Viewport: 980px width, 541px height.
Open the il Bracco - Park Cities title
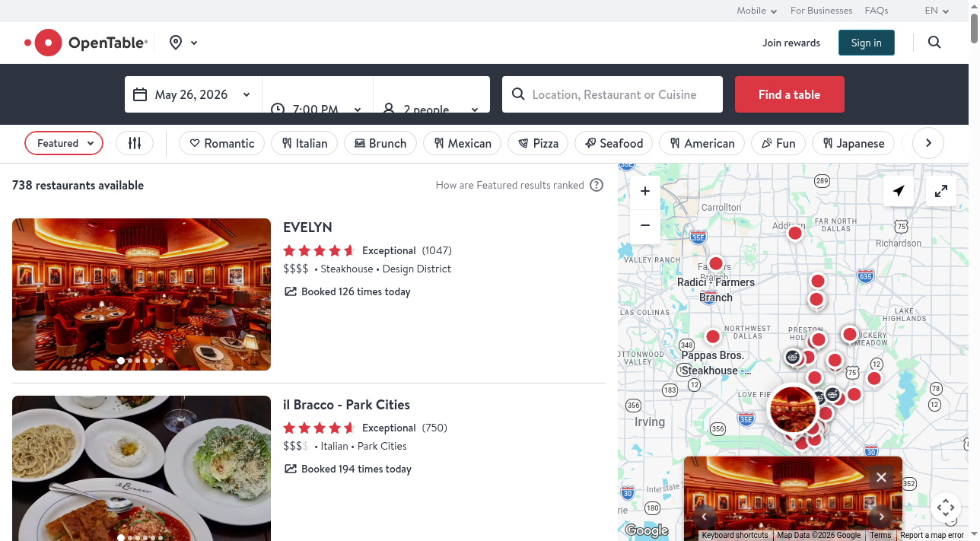point(346,405)
